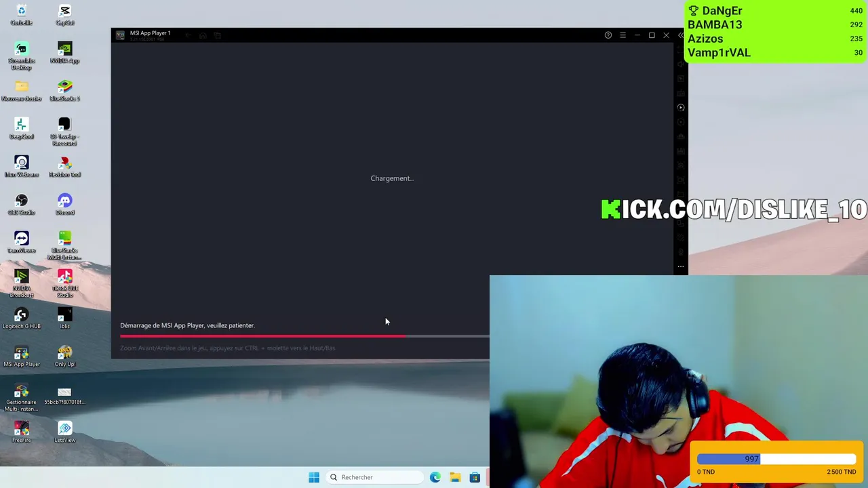Click the Chargement... loading text
Viewport: 868px width, 488px height.
point(392,178)
